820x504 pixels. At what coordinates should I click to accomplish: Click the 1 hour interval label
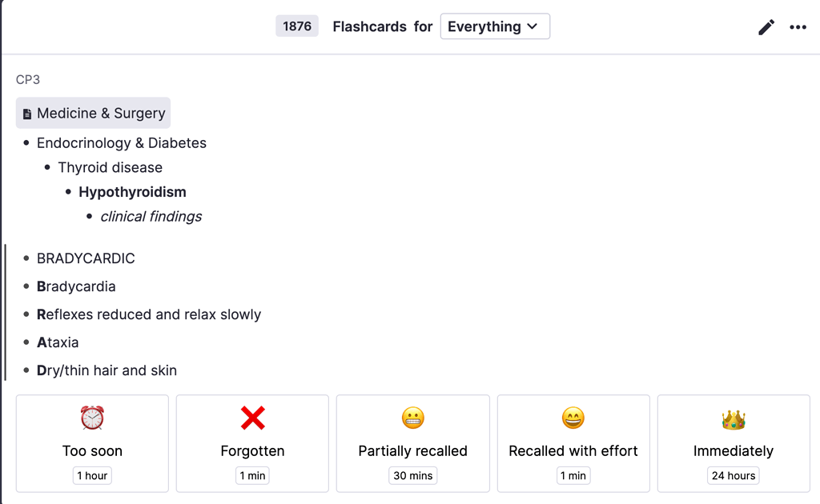(x=92, y=476)
